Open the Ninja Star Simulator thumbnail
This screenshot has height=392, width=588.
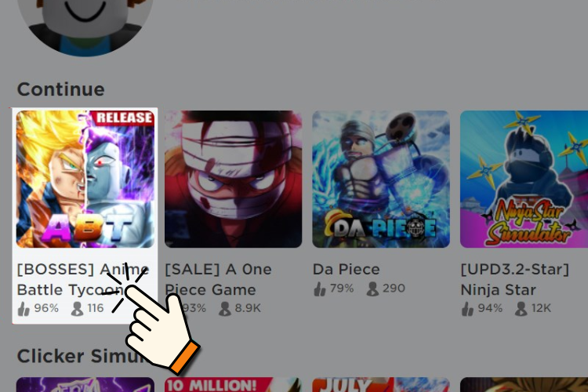pos(524,179)
